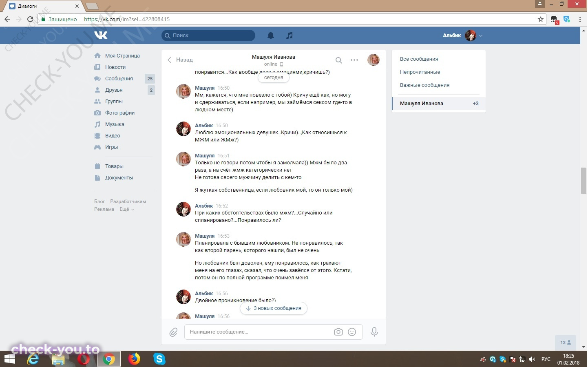
Task: Open Windows Start button
Action: coord(9,359)
